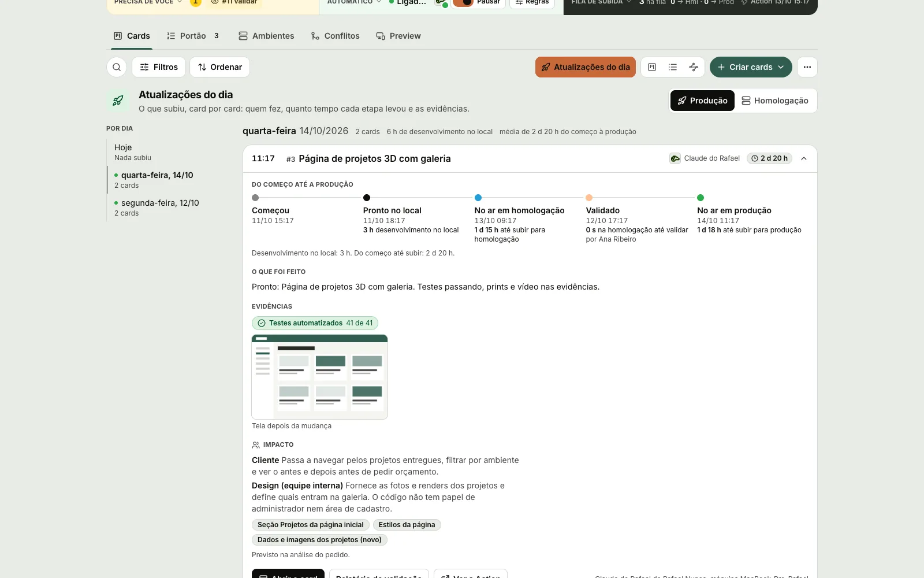Open the Tela depois da mudança screenshot thumbnail

[319, 377]
